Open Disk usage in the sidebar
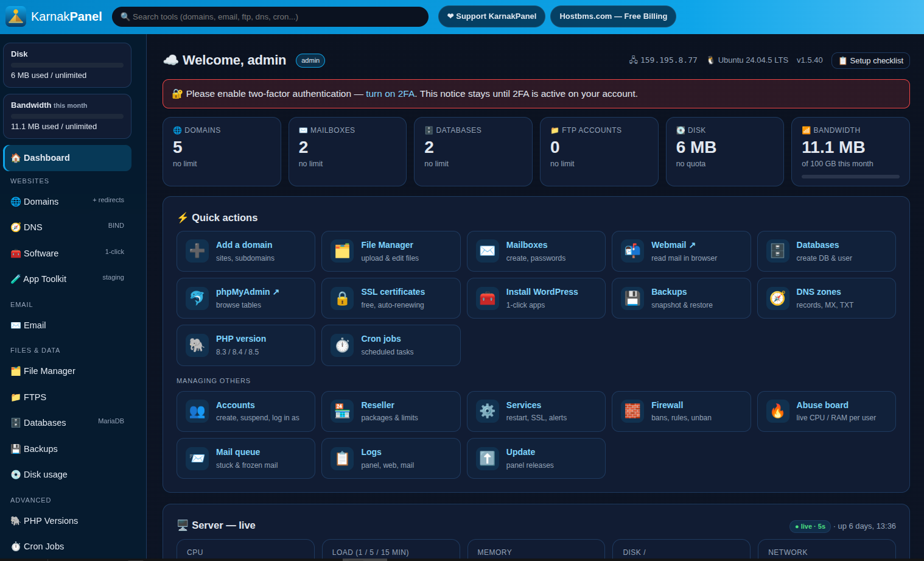Viewport: 924px width, 561px height. tap(68, 475)
